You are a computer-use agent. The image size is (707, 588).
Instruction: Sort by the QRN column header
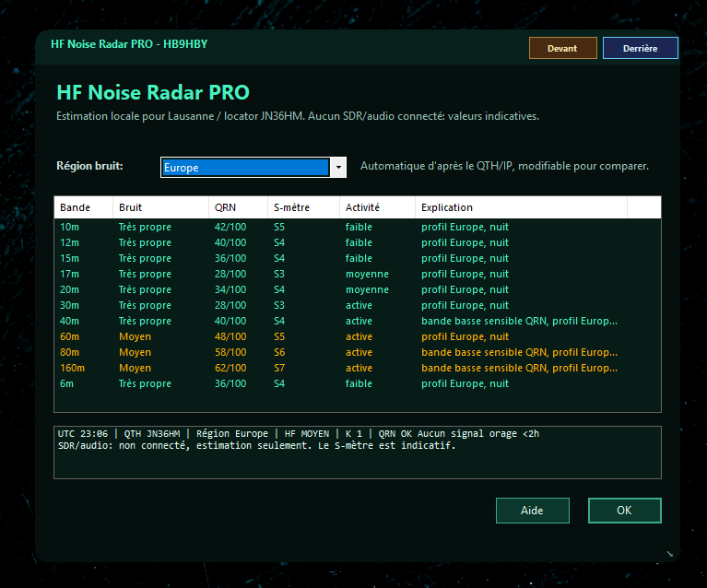tap(238, 207)
